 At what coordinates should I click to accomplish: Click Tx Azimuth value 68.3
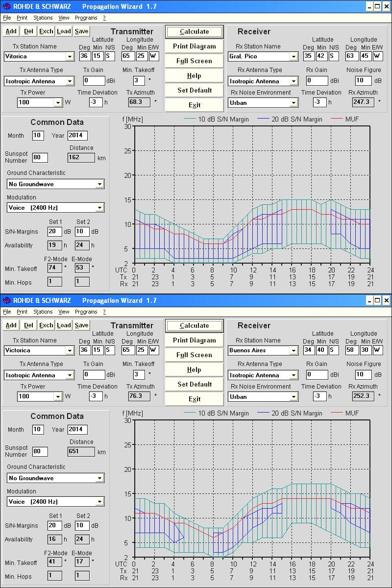coord(140,102)
